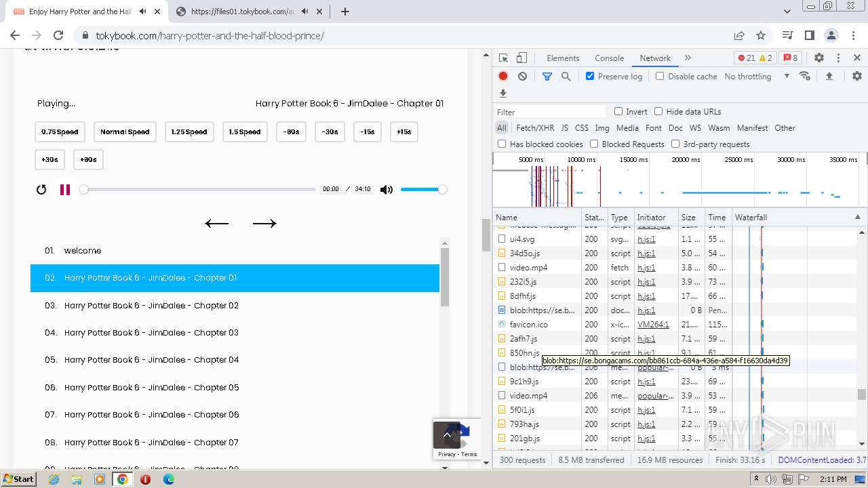The width and height of the screenshot is (868, 488).
Task: Set playback to 1.5 Speed
Action: [x=245, y=132]
